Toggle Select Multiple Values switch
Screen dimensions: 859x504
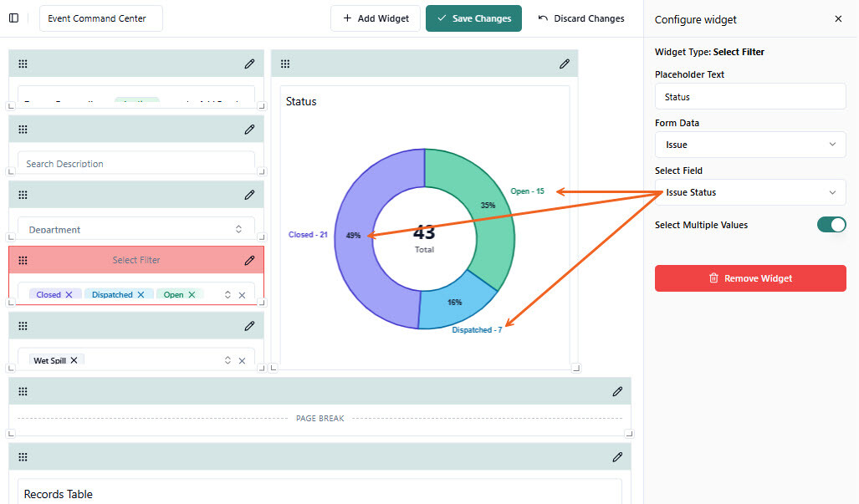pyautogui.click(x=831, y=225)
